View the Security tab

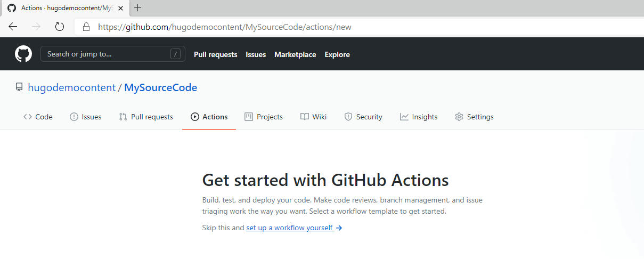[x=363, y=117]
